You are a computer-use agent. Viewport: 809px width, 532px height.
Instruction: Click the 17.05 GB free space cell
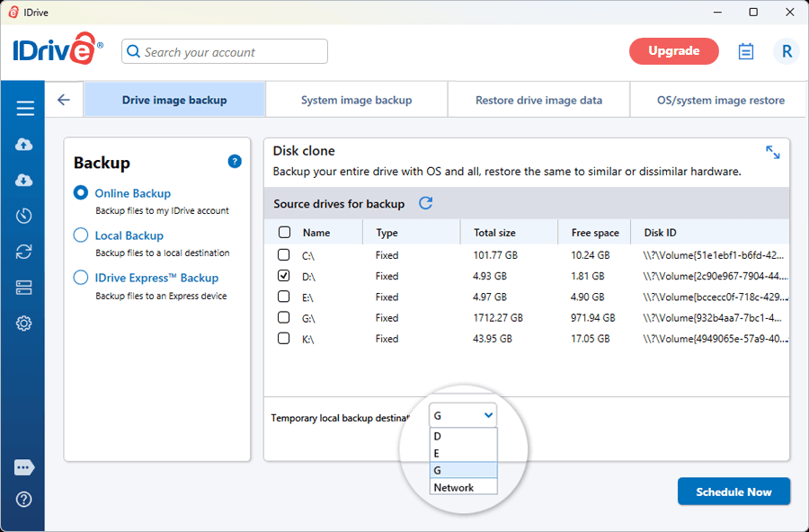click(591, 339)
